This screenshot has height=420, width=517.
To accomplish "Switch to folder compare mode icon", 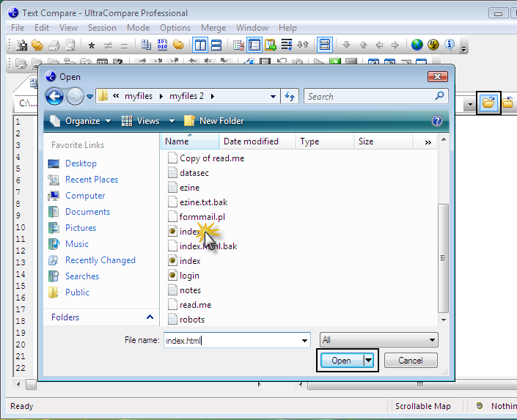I will (178, 45).
